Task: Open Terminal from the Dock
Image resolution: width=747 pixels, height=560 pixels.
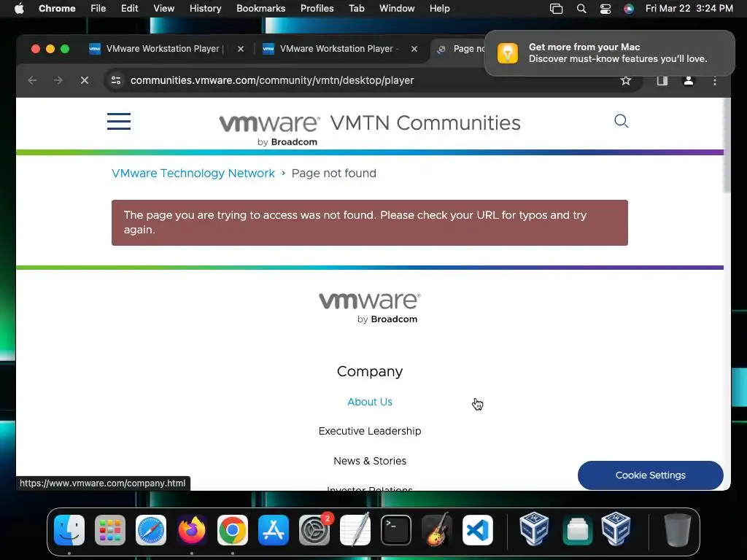Action: [x=396, y=530]
